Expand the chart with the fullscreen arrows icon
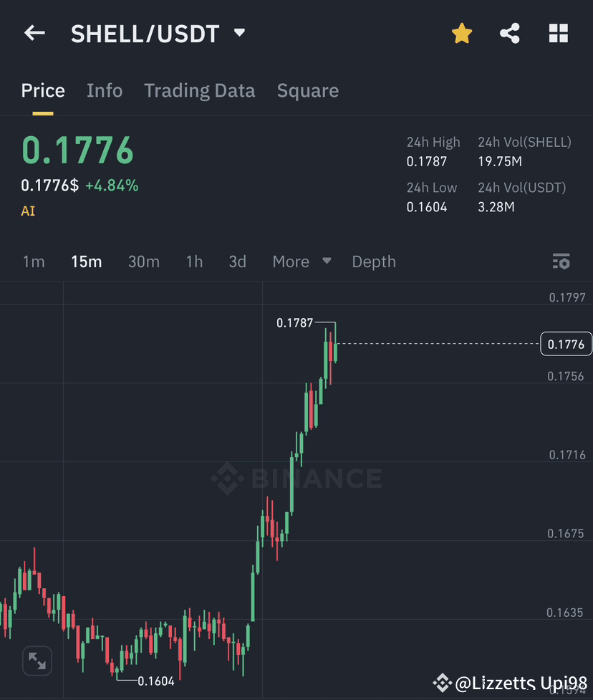Screen dimensions: 593x700 click(37, 661)
